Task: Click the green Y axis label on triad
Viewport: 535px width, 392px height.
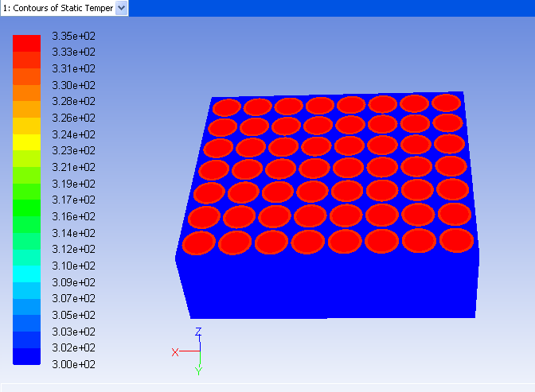Action: point(198,371)
